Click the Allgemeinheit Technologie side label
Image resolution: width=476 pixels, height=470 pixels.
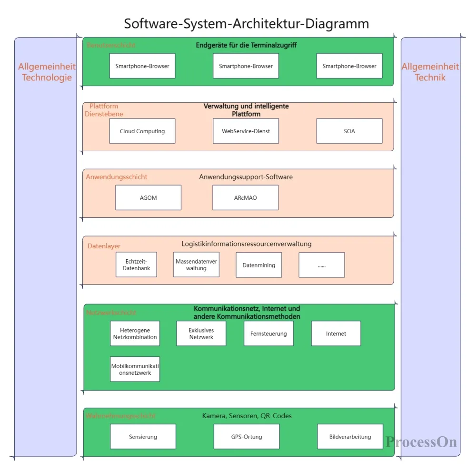click(x=47, y=72)
